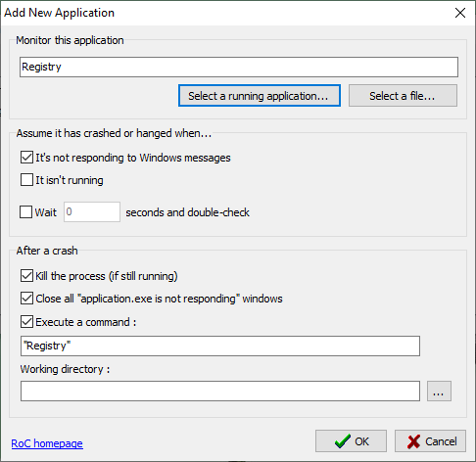The width and height of the screenshot is (476, 462).
Task: Click Select a running application button
Action: [260, 96]
